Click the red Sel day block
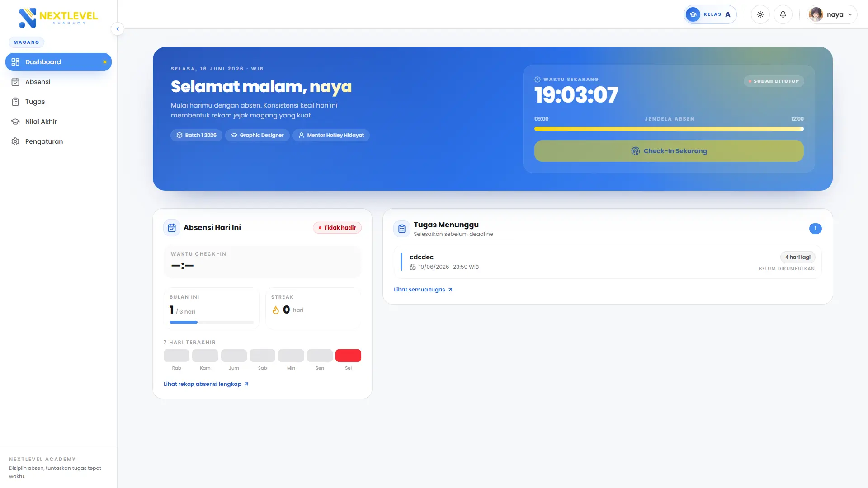Screen dimensions: 868x488 348,356
